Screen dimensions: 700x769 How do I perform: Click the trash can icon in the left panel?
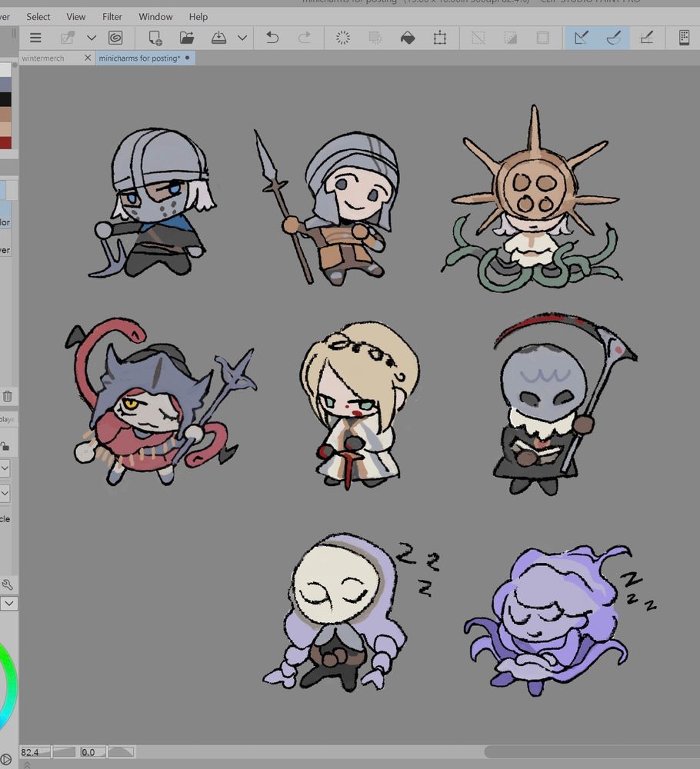click(8, 396)
